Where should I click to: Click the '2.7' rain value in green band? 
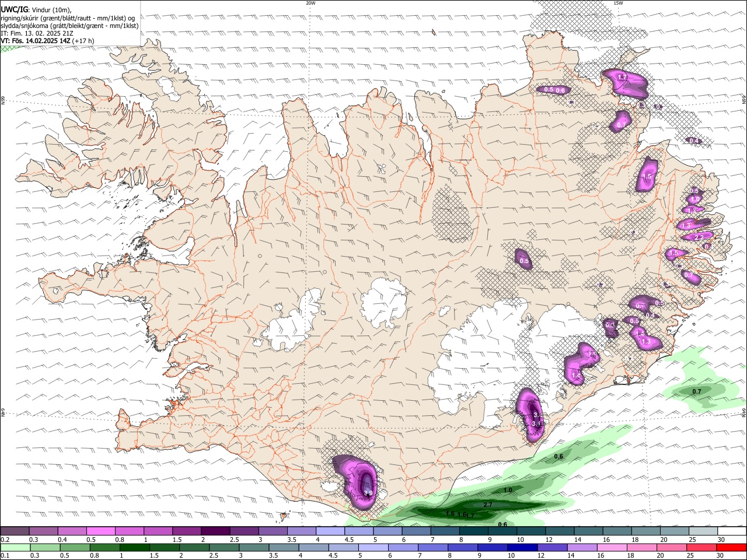[x=488, y=505]
